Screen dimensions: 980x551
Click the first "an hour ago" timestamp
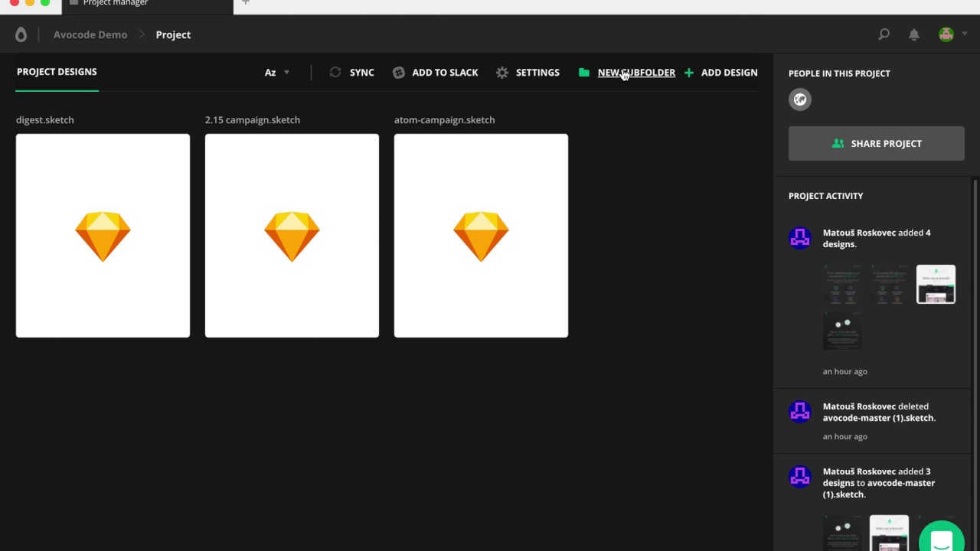(845, 372)
